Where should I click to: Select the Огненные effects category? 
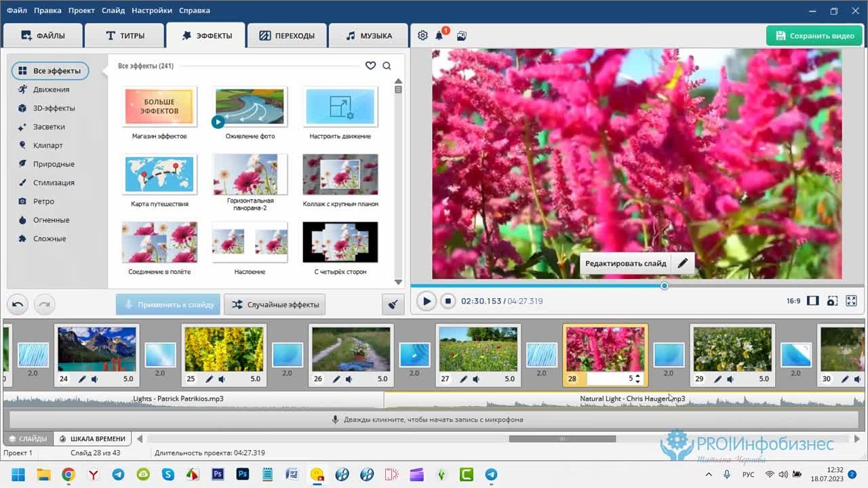pos(51,220)
